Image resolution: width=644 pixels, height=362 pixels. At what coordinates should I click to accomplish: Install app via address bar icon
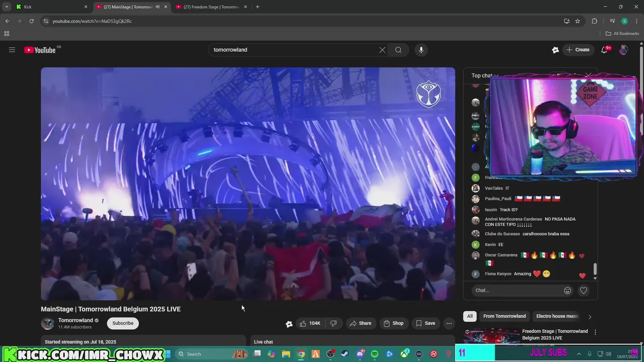[x=567, y=21]
